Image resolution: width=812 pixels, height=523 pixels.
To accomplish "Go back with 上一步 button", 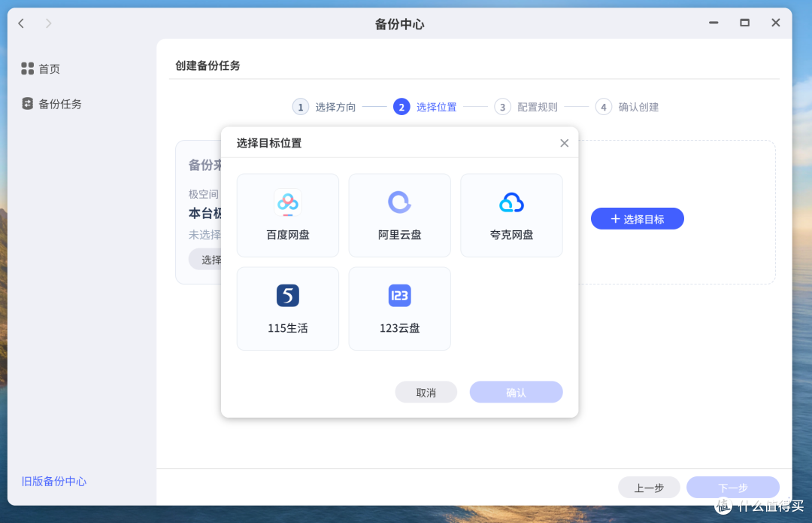I will (648, 487).
